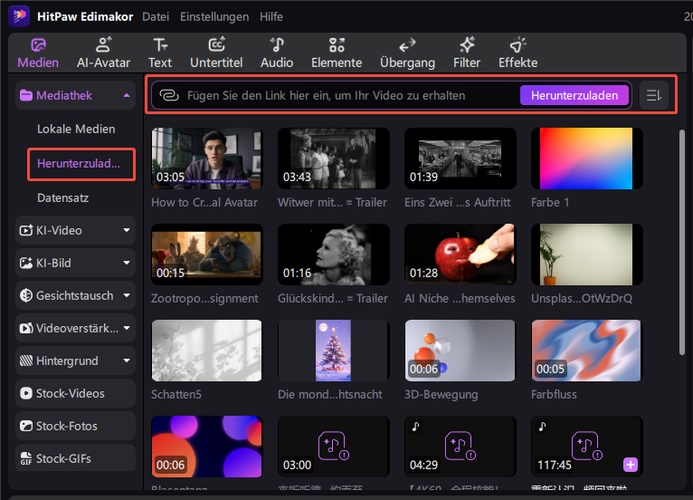Click the sort list icon beside Herunterzuladen
Image resolution: width=693 pixels, height=500 pixels.
[x=654, y=95]
